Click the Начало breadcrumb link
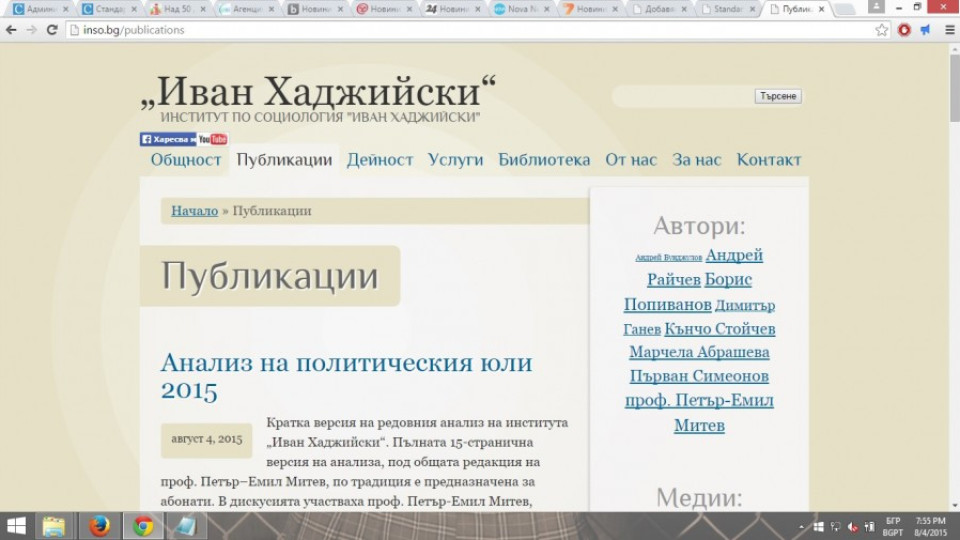 (x=194, y=211)
